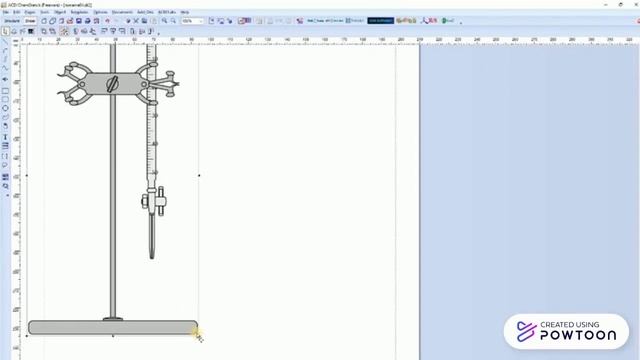Click the Group objects icon
Image resolution: width=640 pixels, height=360 pixels.
coord(44,31)
